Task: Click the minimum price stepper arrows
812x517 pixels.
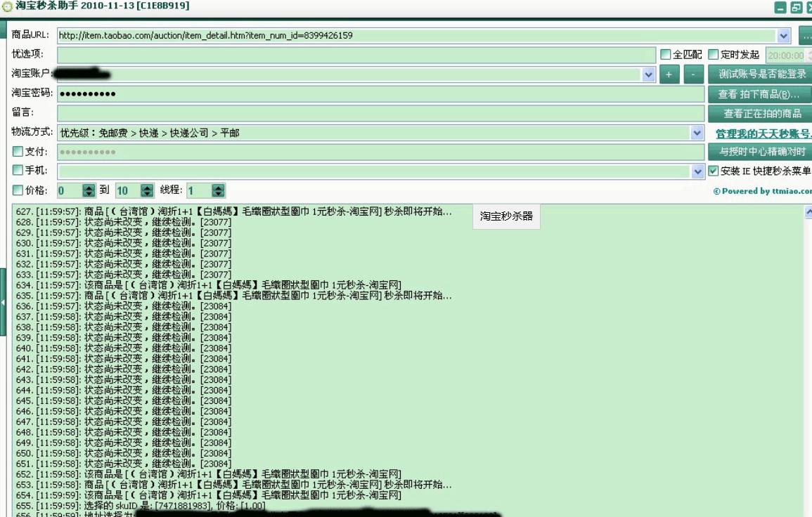Action: tap(89, 190)
